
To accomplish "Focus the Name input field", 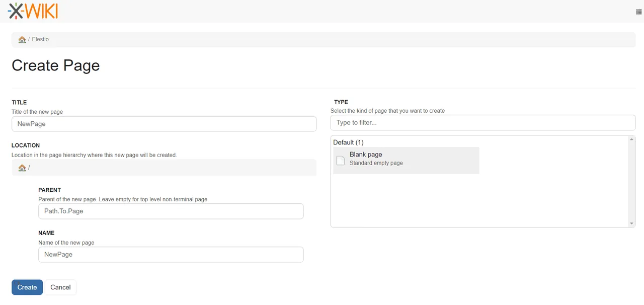I will tap(171, 255).
